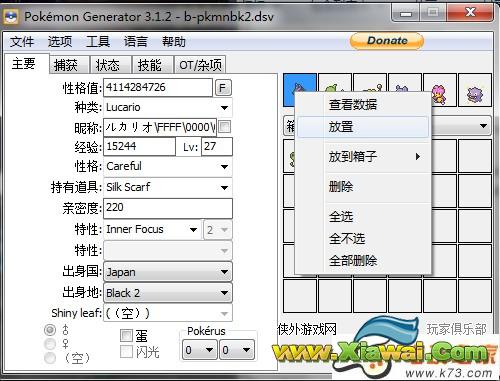Open the 出身地 Black 2 dropdown
Image resolution: width=500 pixels, height=381 pixels.
click(168, 293)
